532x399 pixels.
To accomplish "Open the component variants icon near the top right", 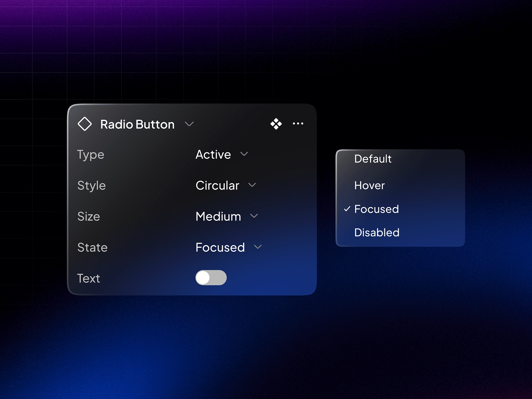I will [276, 124].
